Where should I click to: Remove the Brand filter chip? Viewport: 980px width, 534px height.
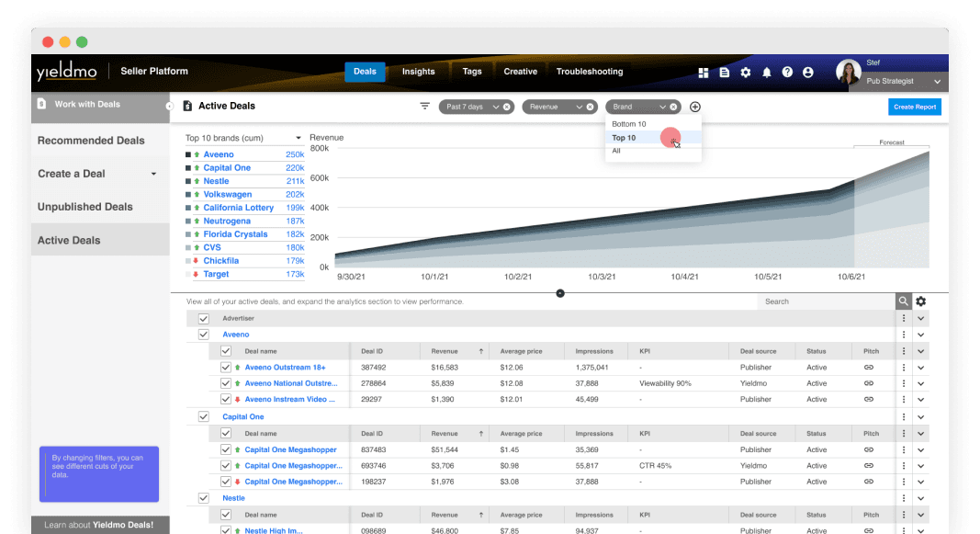[673, 107]
